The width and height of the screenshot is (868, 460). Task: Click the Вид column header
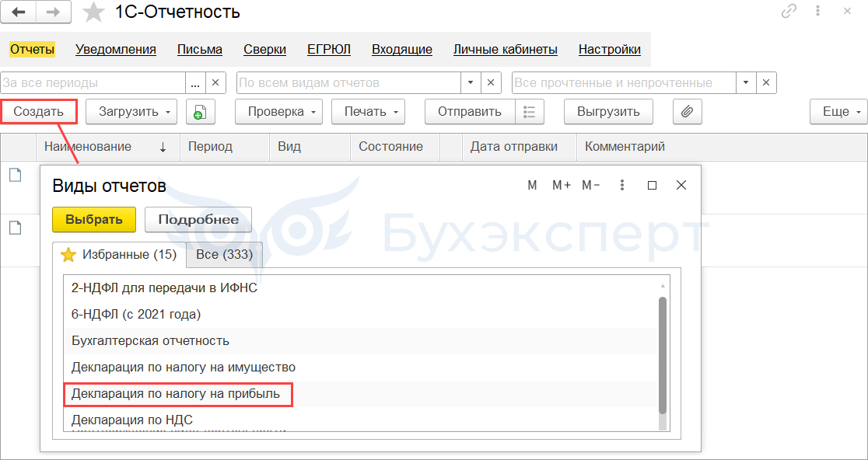(310, 147)
